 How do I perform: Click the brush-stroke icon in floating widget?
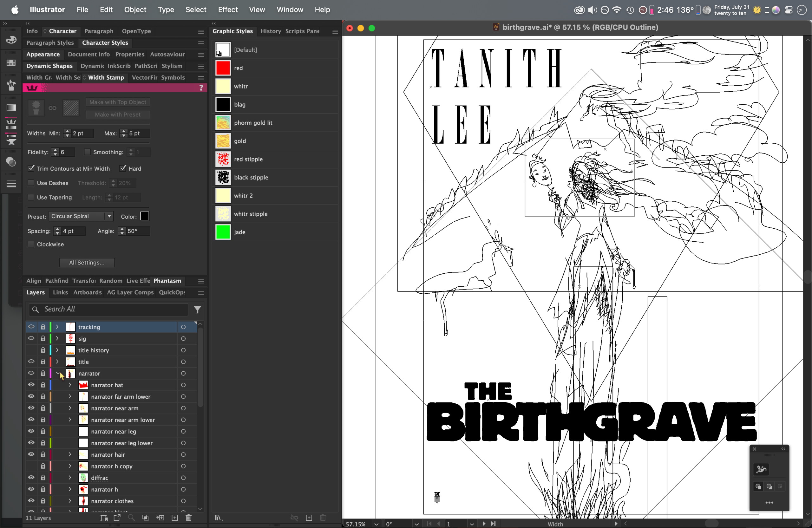(x=761, y=470)
